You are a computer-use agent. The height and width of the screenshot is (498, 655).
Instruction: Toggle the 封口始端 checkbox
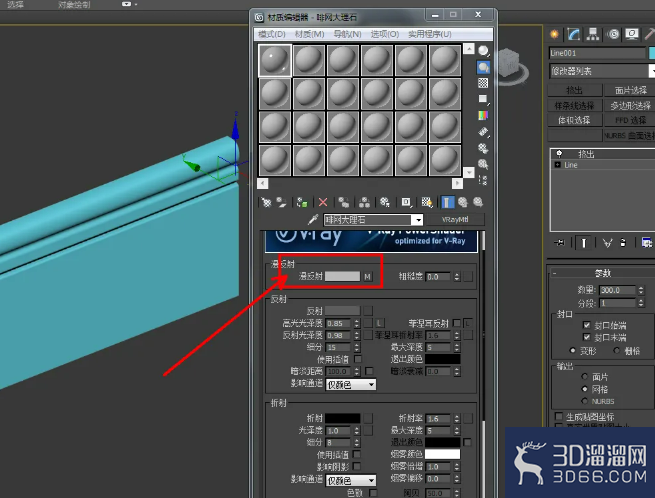(x=586, y=325)
